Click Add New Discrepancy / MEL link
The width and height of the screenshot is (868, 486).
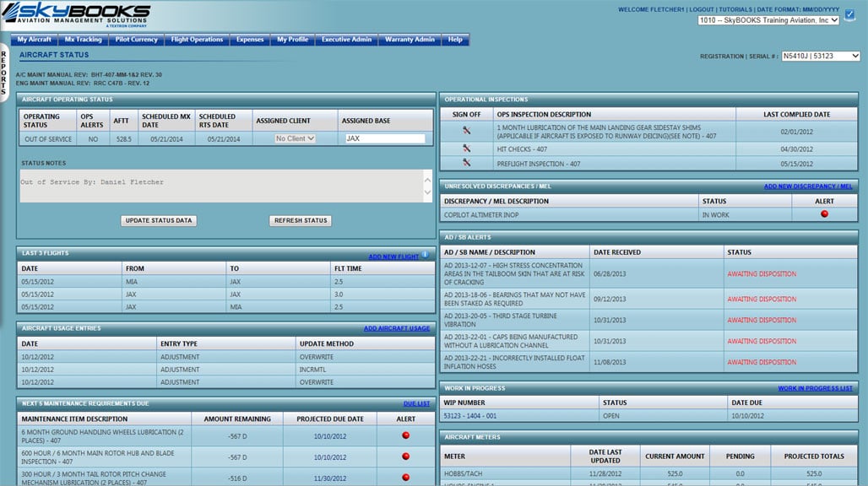808,186
